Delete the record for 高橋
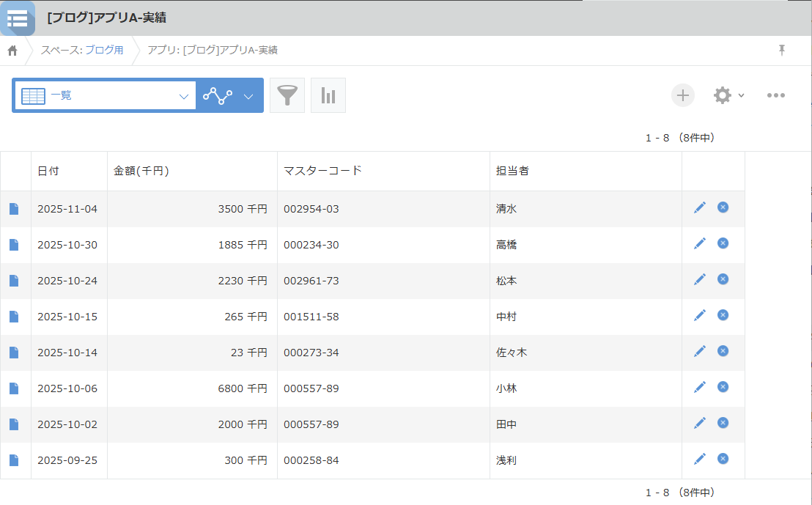 723,243
